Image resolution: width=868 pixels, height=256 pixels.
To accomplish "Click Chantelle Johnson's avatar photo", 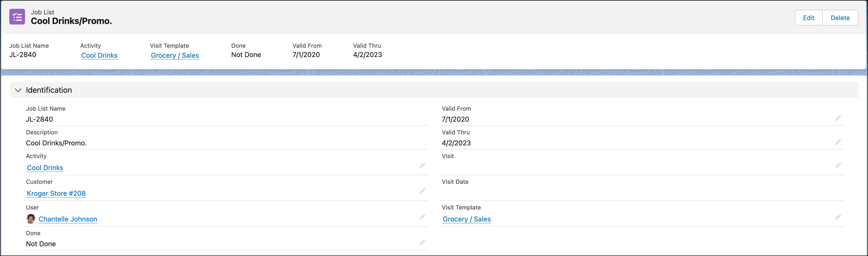I will pos(31,219).
